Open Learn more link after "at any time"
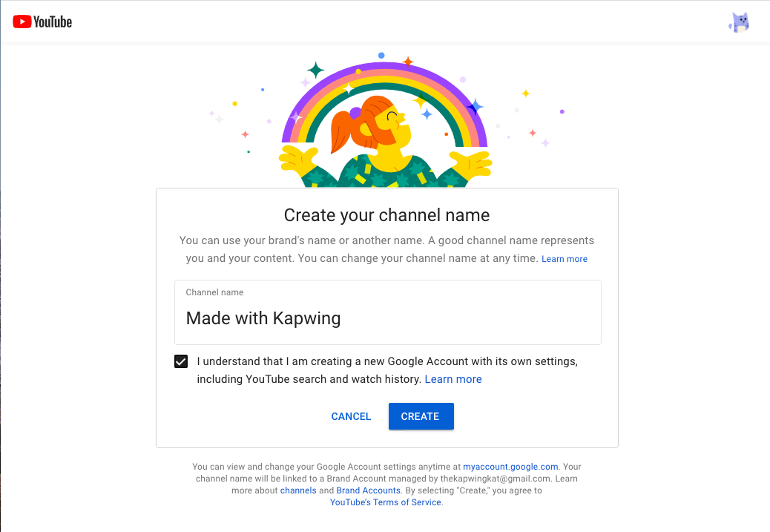Screen dimensions: 770x532 click(565, 259)
